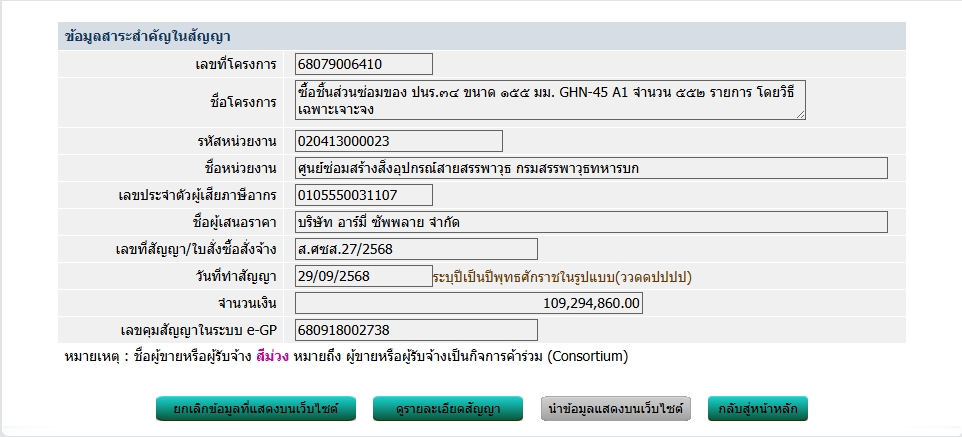962x437 pixels.
Task: Click the amount field 109,294,860.00
Action: pos(469,303)
